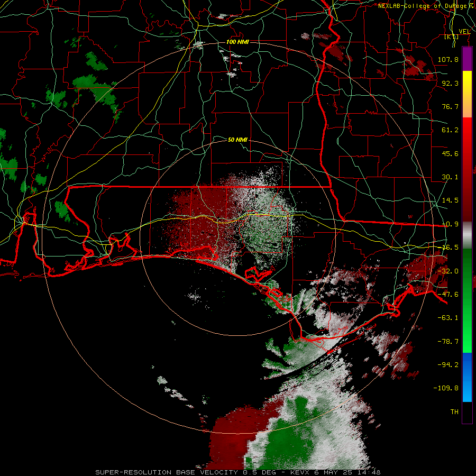Click the [KT] units label

pos(452,36)
